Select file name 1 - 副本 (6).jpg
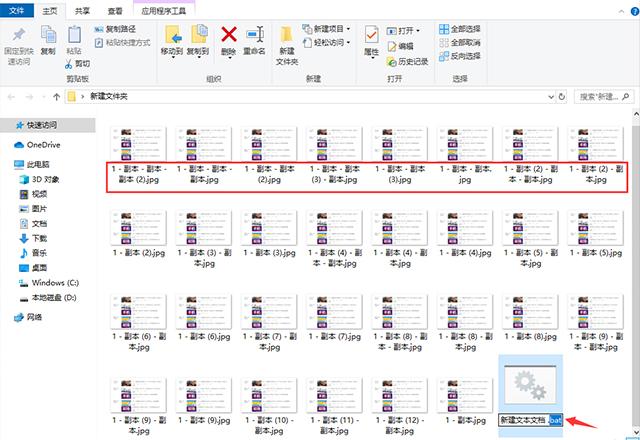The width and height of the screenshot is (640, 440). [204, 337]
